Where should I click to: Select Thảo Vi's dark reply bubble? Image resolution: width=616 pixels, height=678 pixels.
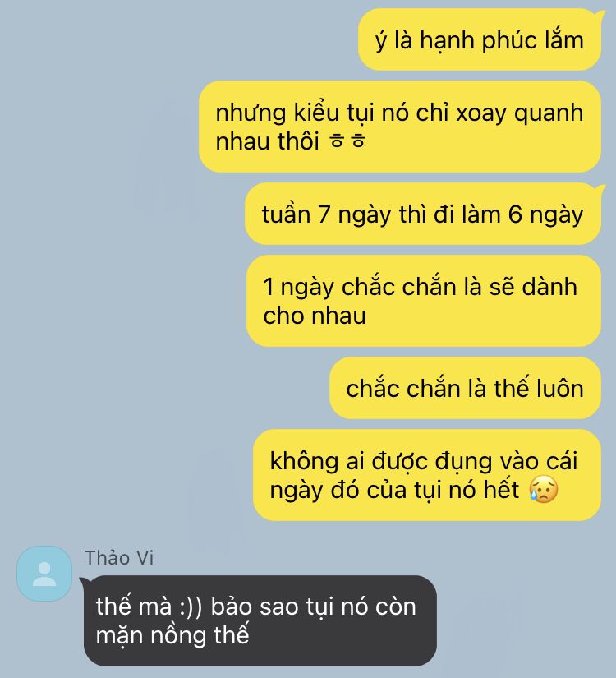(260, 620)
